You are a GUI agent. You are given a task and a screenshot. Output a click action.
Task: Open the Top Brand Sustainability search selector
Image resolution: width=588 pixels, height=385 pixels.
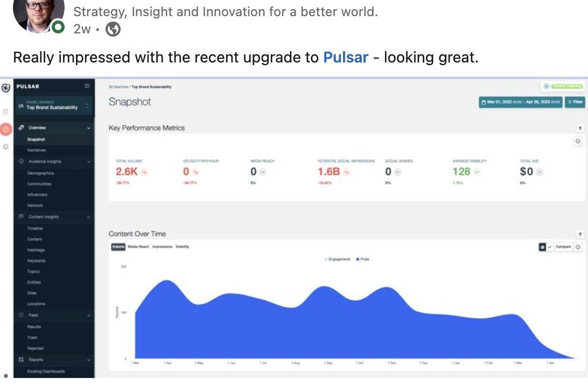tap(54, 106)
